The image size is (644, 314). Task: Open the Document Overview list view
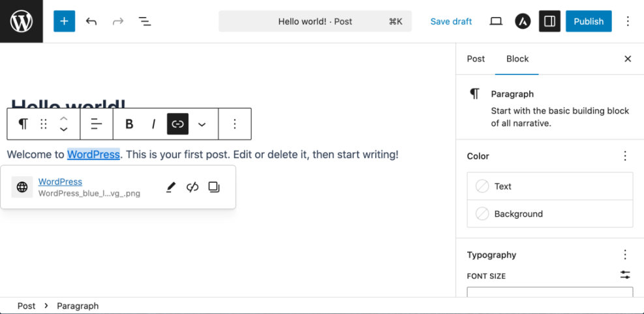coord(145,22)
